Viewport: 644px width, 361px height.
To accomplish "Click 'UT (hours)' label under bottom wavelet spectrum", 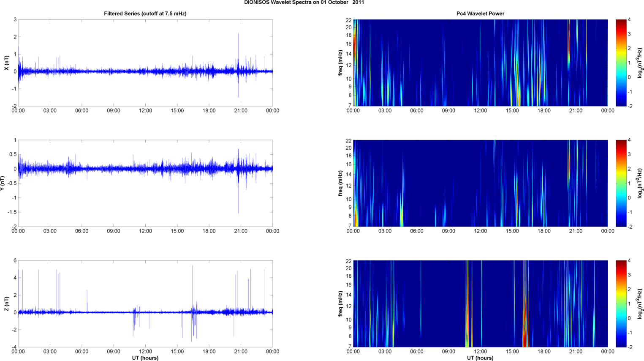I will point(480,358).
